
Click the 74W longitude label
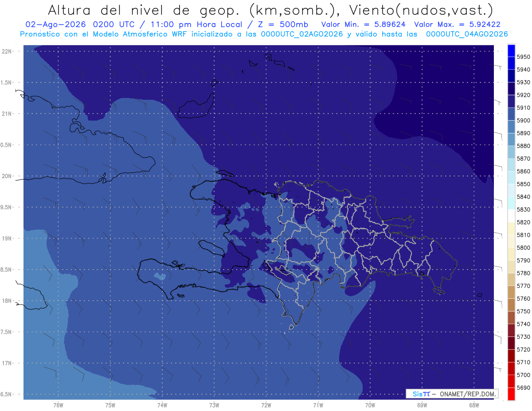pos(162,405)
